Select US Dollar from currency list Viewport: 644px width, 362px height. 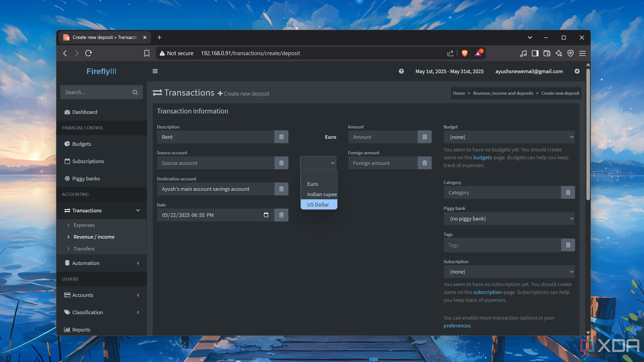[319, 205]
